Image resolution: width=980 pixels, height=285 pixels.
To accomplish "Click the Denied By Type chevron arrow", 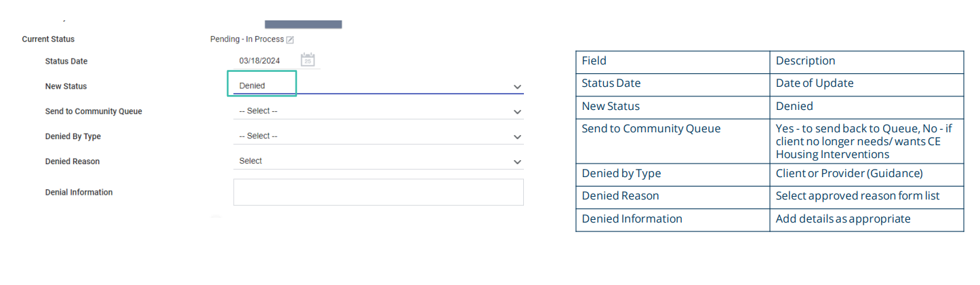I will tap(518, 137).
